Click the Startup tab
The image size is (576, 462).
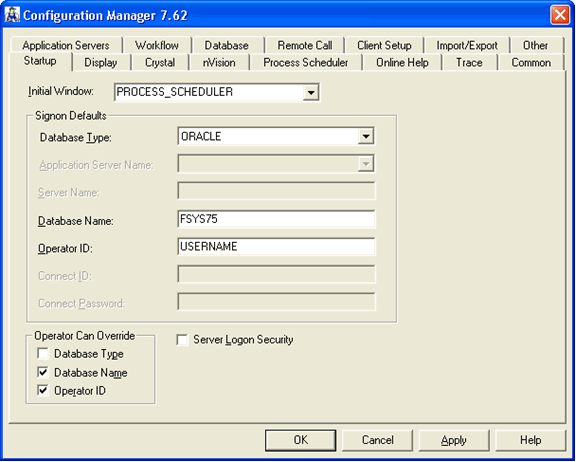tap(40, 61)
